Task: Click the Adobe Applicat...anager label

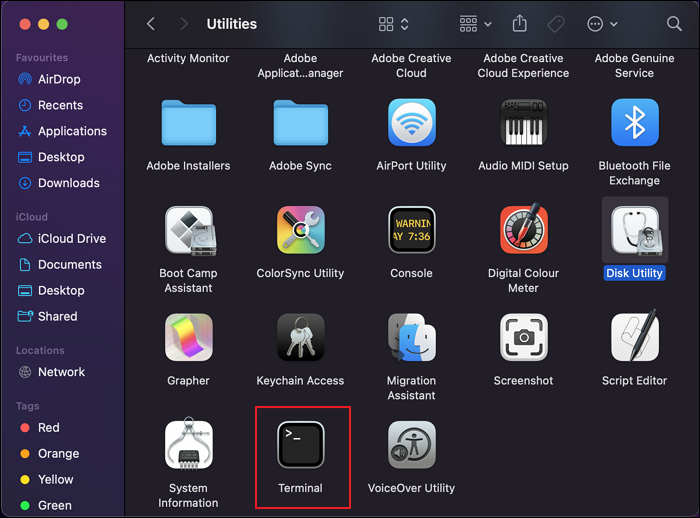Action: (300, 66)
